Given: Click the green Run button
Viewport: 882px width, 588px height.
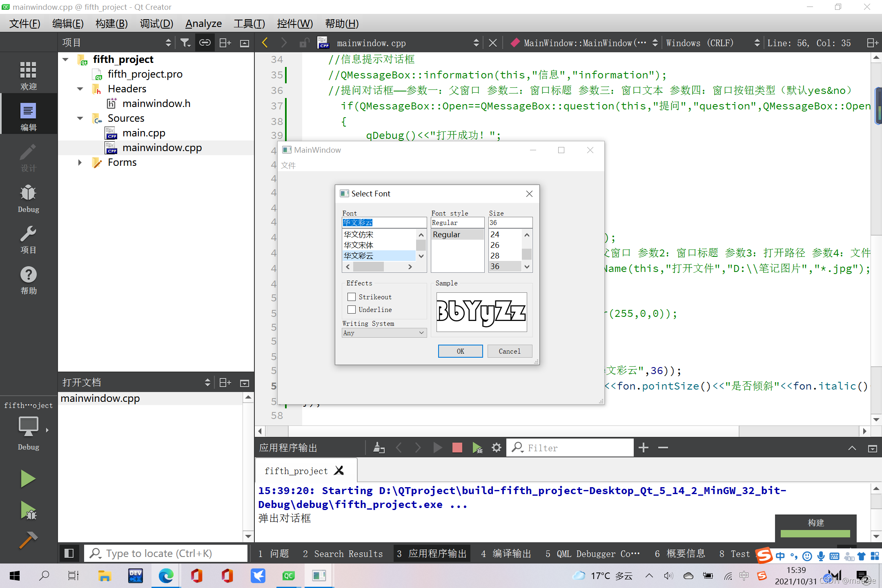Looking at the screenshot, I should (x=28, y=479).
